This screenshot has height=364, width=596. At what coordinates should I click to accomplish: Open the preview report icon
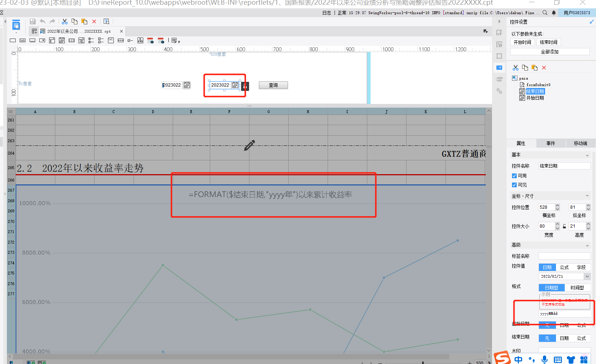16,26
